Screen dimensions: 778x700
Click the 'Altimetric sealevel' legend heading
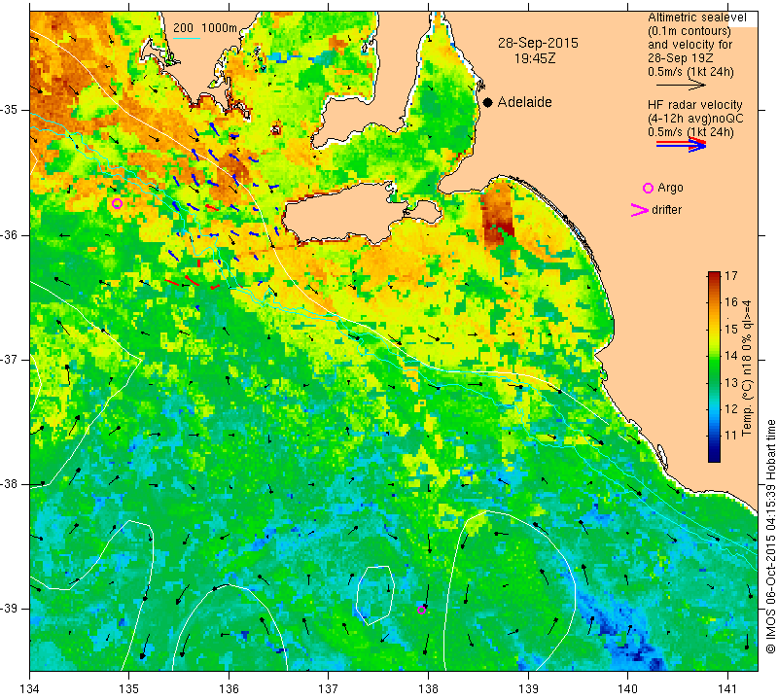[x=697, y=17]
